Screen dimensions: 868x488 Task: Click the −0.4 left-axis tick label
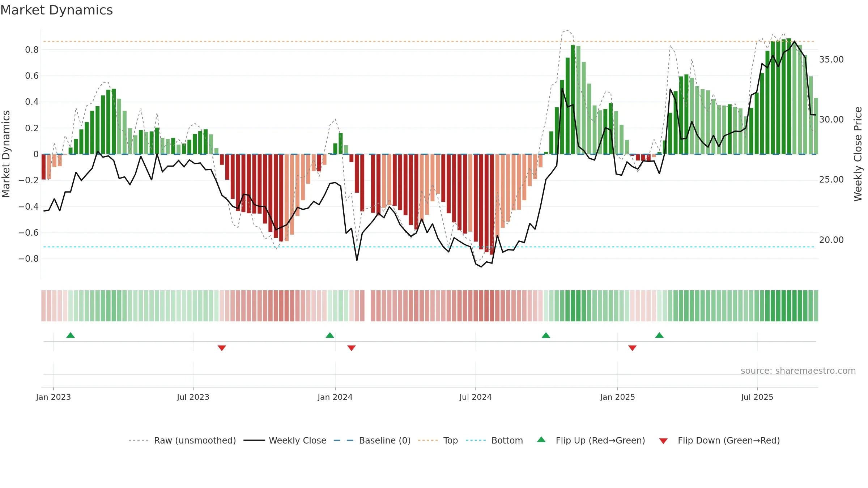[29, 206]
